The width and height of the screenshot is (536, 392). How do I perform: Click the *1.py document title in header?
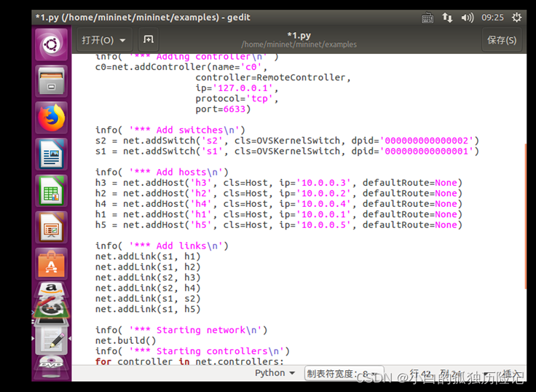pos(299,35)
